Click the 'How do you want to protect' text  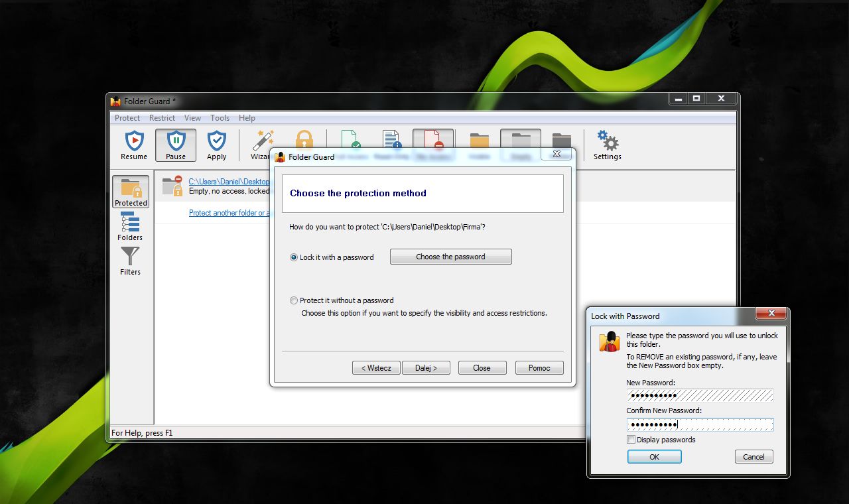387,227
